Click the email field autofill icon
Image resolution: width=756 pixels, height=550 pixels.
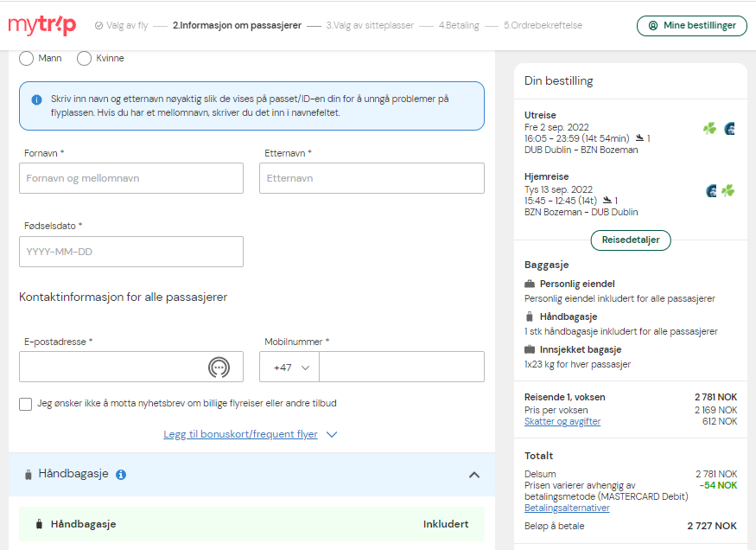coord(219,368)
